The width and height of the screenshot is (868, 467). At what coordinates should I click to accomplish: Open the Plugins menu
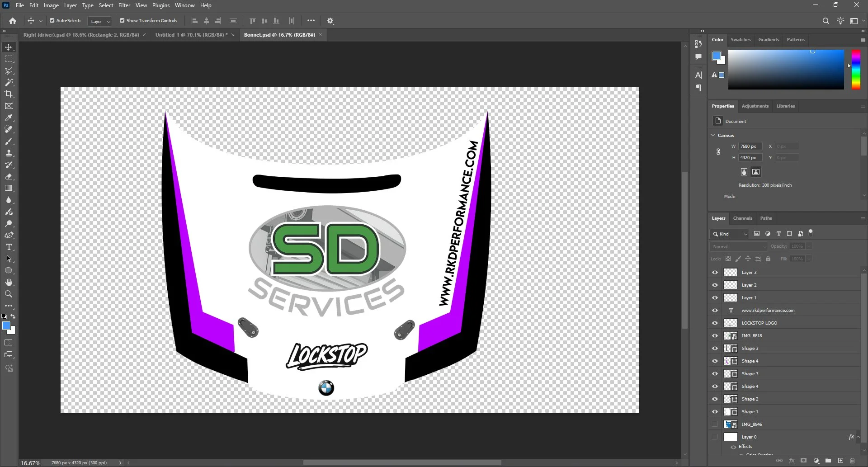[x=161, y=5]
